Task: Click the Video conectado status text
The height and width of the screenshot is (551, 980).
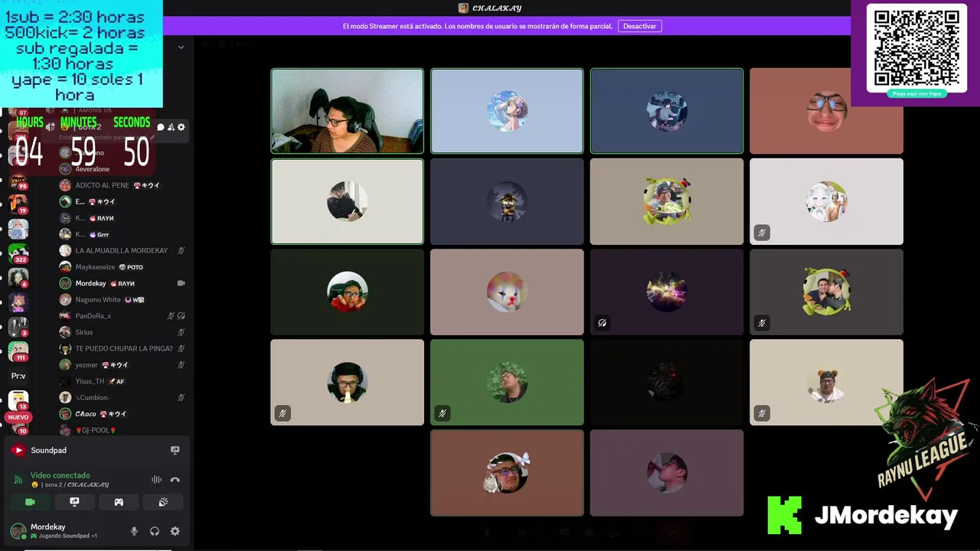Action: tap(60, 475)
